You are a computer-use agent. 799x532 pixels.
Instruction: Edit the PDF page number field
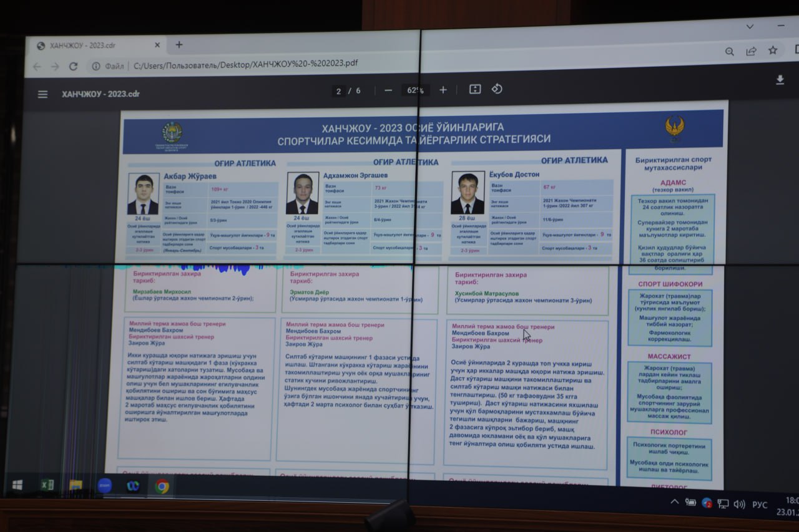(339, 91)
